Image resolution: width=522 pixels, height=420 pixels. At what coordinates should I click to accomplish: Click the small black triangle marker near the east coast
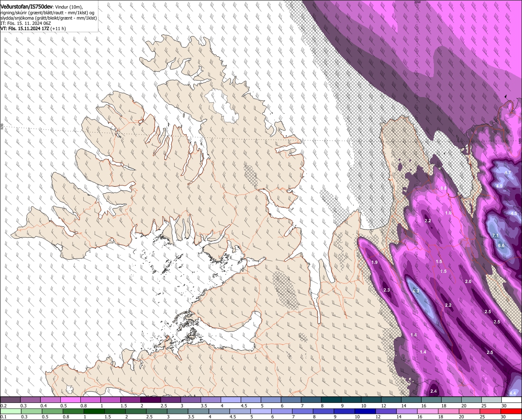tap(506, 96)
